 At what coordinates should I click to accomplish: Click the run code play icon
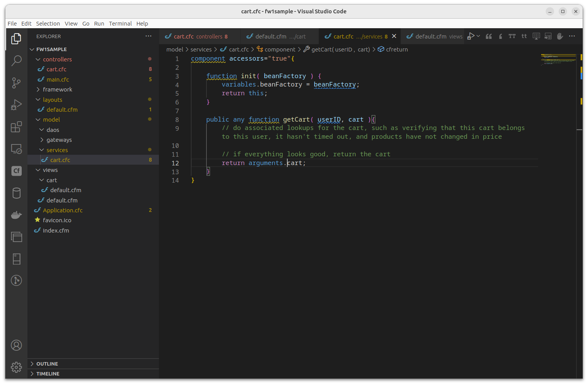[x=471, y=36]
